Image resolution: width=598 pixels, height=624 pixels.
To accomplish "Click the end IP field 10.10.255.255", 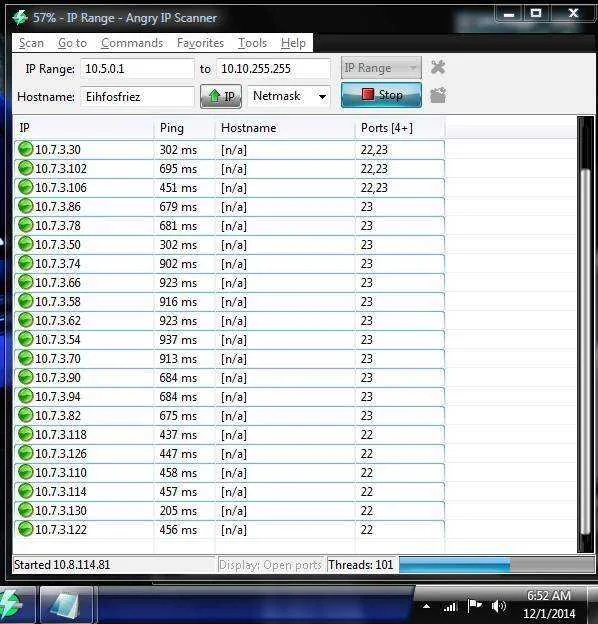I will 273,69.
